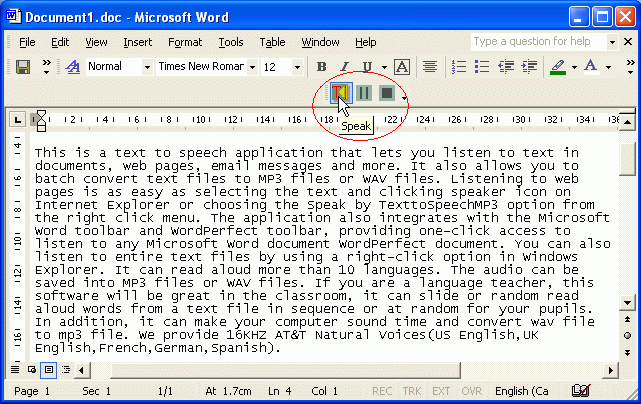The width and height of the screenshot is (641, 404).
Task: Stop the speech playback
Action: (x=387, y=93)
